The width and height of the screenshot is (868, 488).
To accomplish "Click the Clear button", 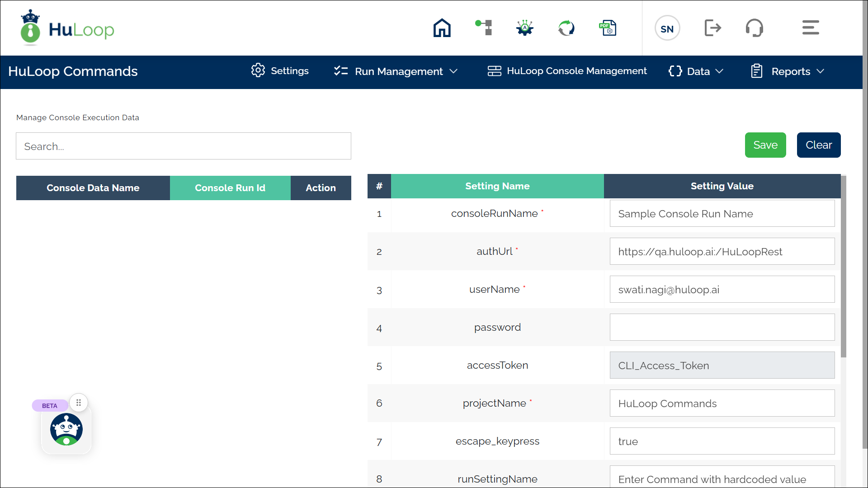I will click(x=818, y=145).
